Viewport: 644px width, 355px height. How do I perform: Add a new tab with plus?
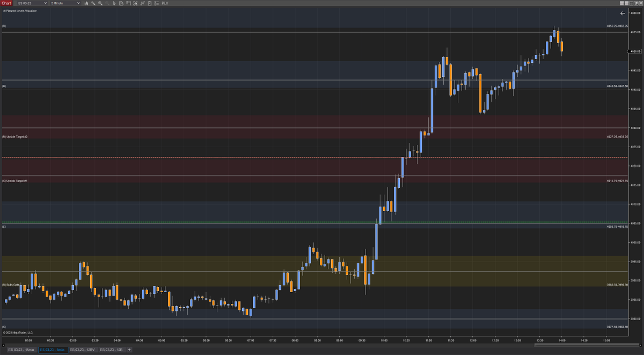pos(129,350)
